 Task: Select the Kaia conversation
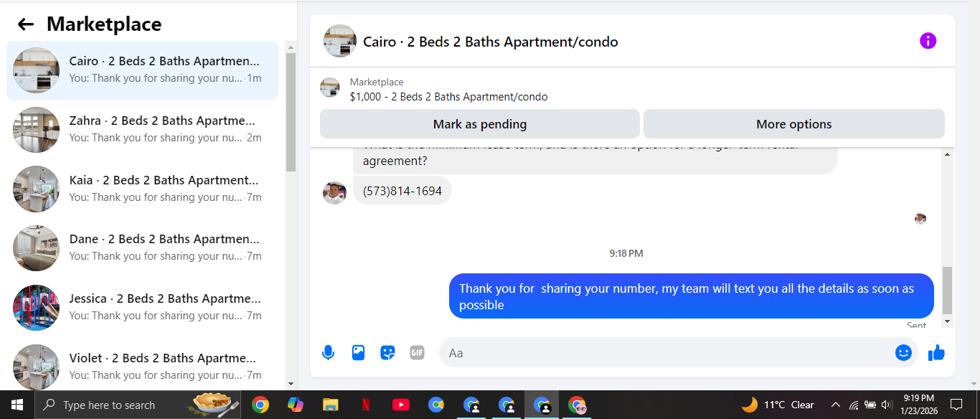click(x=143, y=189)
